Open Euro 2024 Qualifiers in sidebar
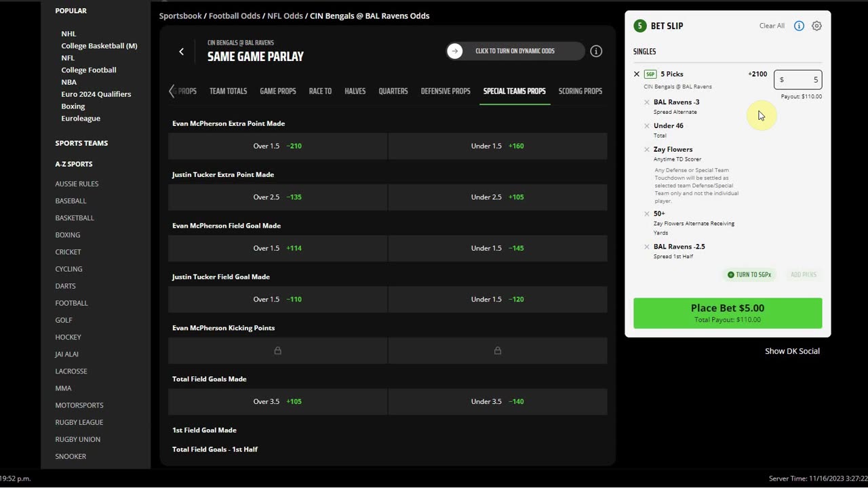 96,94
